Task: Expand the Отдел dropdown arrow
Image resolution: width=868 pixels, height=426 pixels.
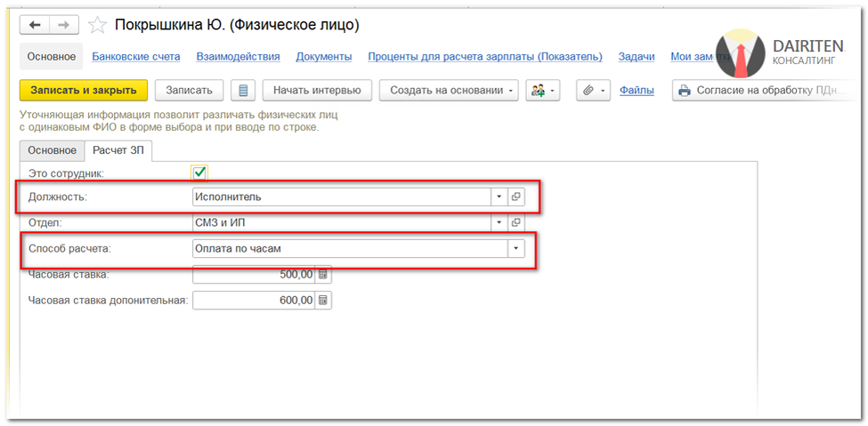Action: pyautogui.click(x=499, y=222)
